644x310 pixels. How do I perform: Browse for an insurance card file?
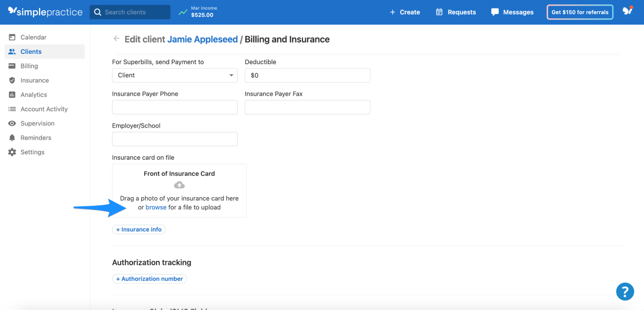coord(156,207)
